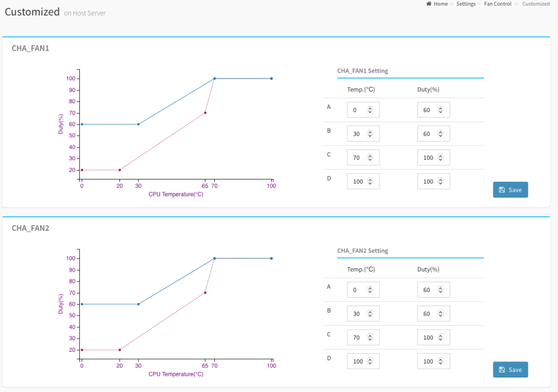Click CHA_FAN2 row A duty stepper arrows

point(441,290)
